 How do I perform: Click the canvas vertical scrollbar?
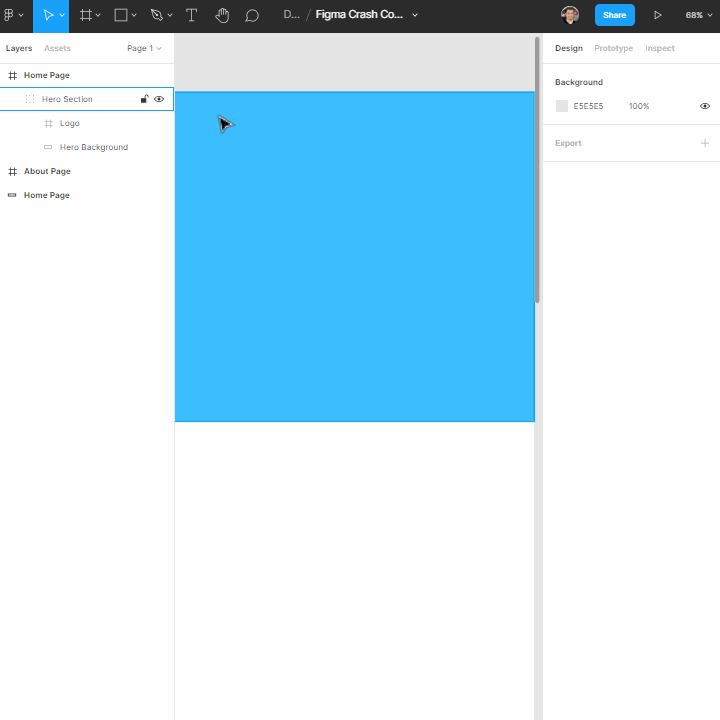coord(537,170)
